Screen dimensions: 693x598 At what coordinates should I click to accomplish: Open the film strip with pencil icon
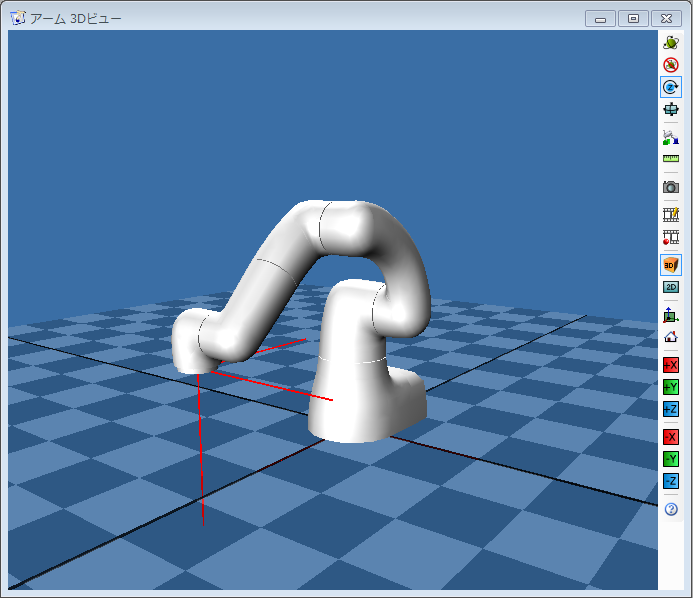[671, 214]
